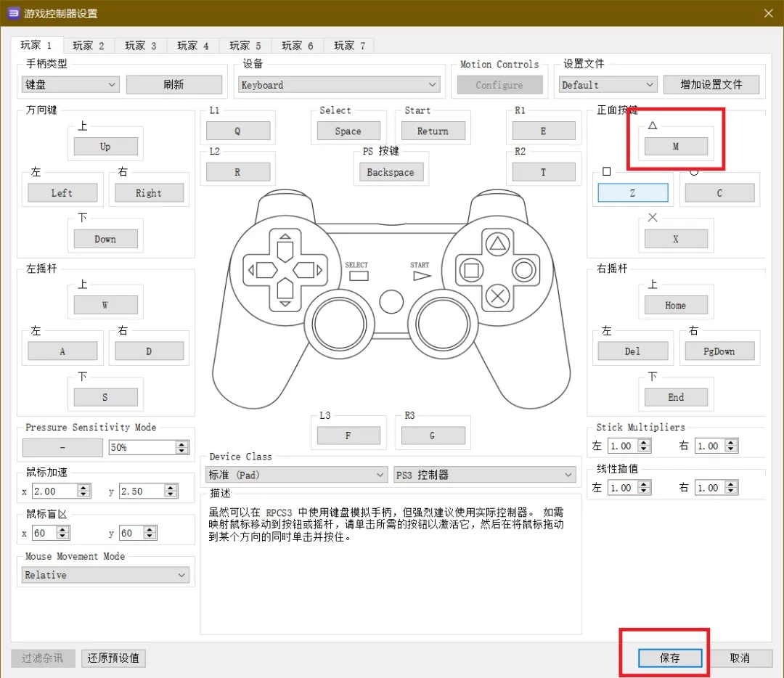Rebind PS 按键 button showing Backspace
The image size is (784, 678).
pos(391,172)
